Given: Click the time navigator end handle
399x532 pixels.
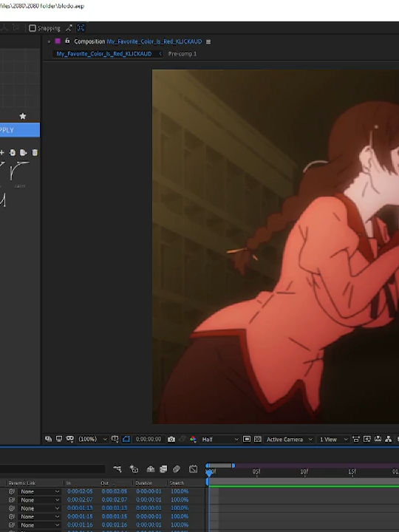Looking at the screenshot, I should pos(233,465).
